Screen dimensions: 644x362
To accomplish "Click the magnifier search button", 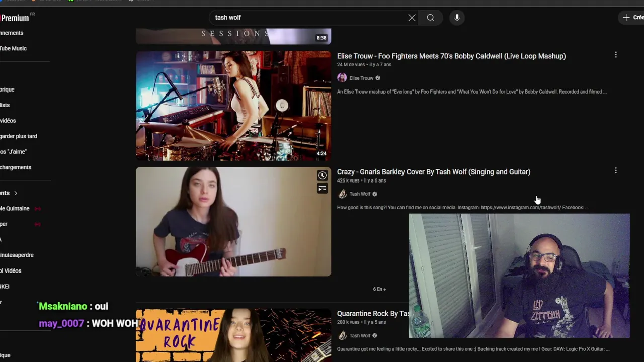I will coord(431,18).
